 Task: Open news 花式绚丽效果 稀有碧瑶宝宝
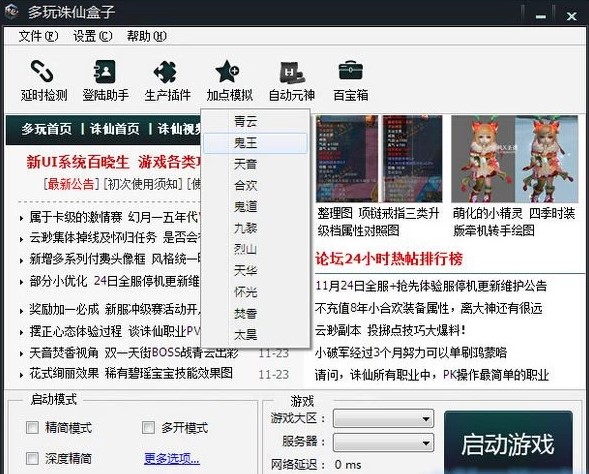(131, 374)
